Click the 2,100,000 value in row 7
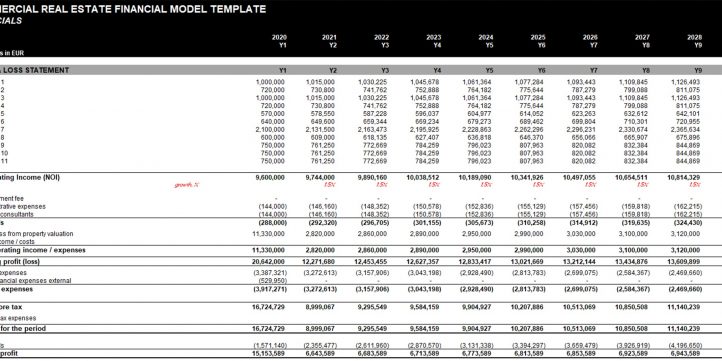The image size is (722, 361). [270, 130]
